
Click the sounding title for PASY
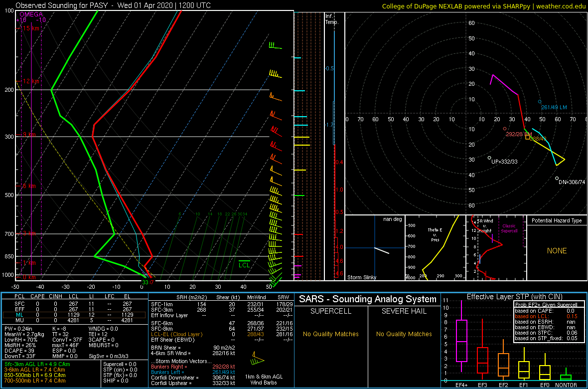[113, 5]
